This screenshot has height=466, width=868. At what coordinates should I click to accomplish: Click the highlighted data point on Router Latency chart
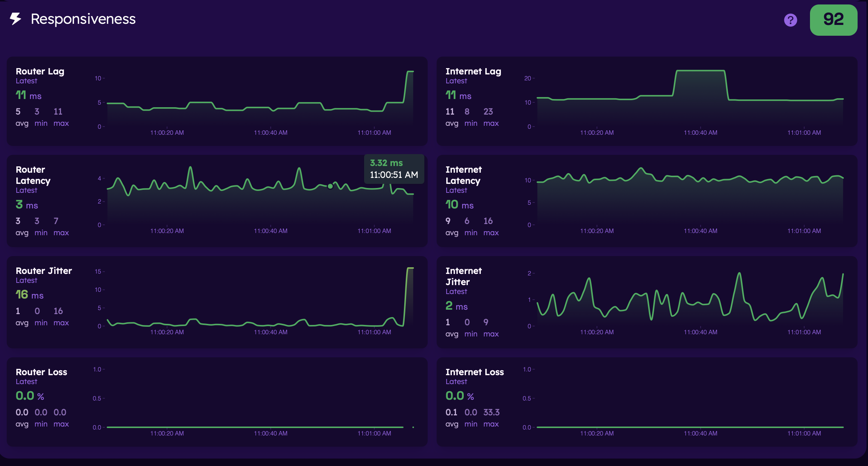330,186
